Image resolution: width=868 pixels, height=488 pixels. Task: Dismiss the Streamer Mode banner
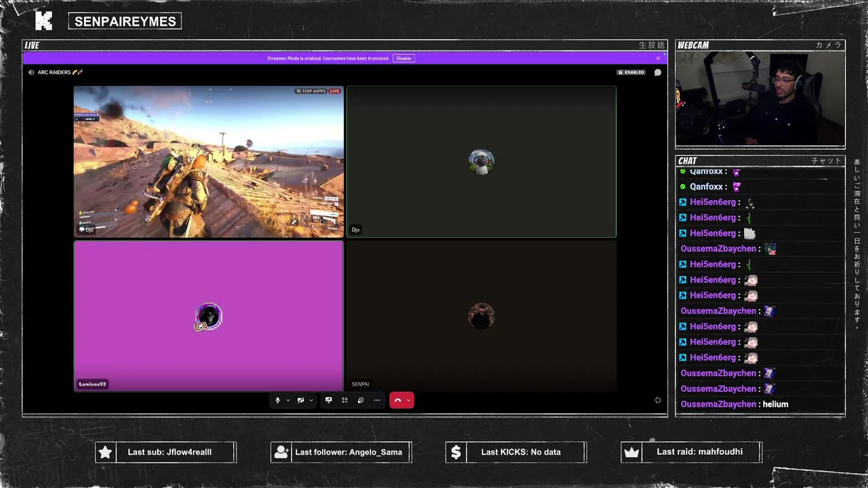658,58
